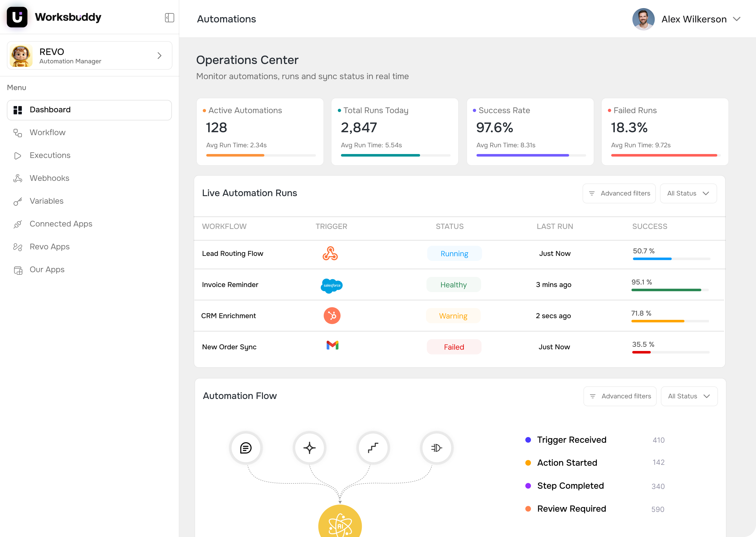Click Alex Wilkerson's profile photo
The height and width of the screenshot is (537, 756).
click(x=643, y=19)
